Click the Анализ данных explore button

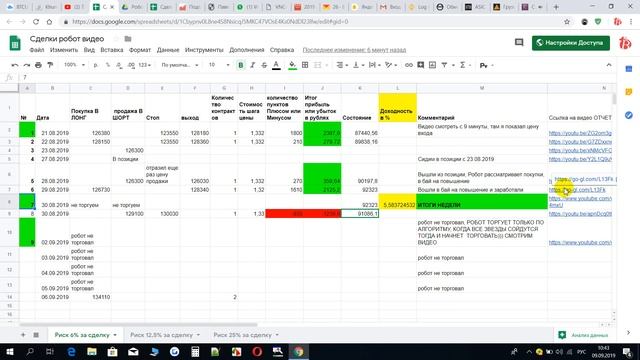[584, 335]
